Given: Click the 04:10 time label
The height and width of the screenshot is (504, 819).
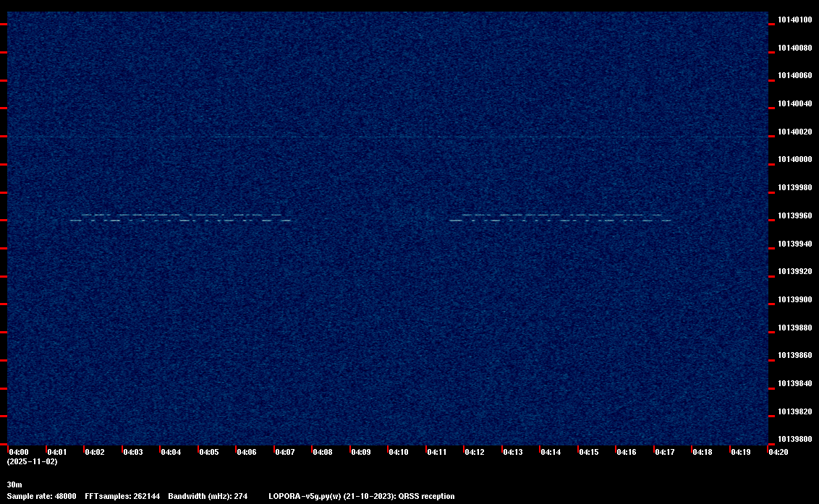Looking at the screenshot, I should 399,452.
